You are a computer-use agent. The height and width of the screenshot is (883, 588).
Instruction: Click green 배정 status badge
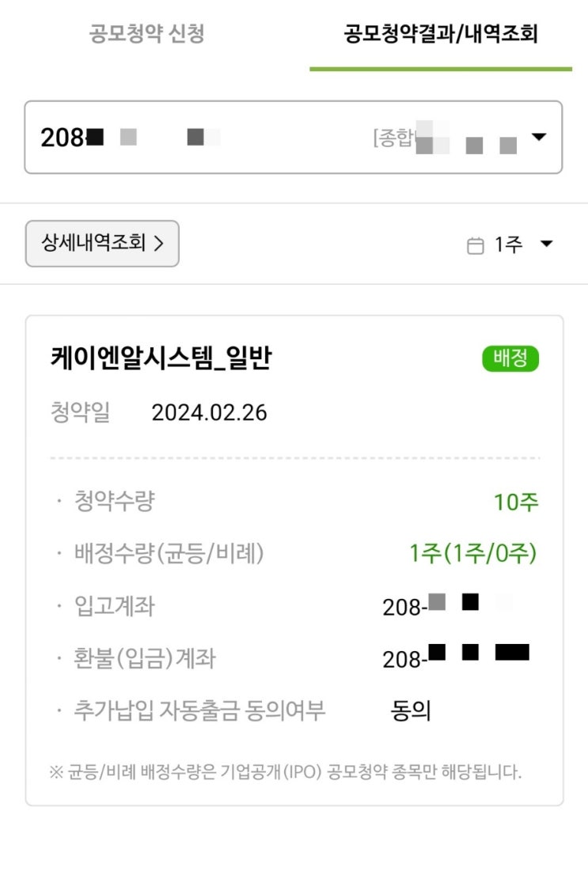click(510, 358)
